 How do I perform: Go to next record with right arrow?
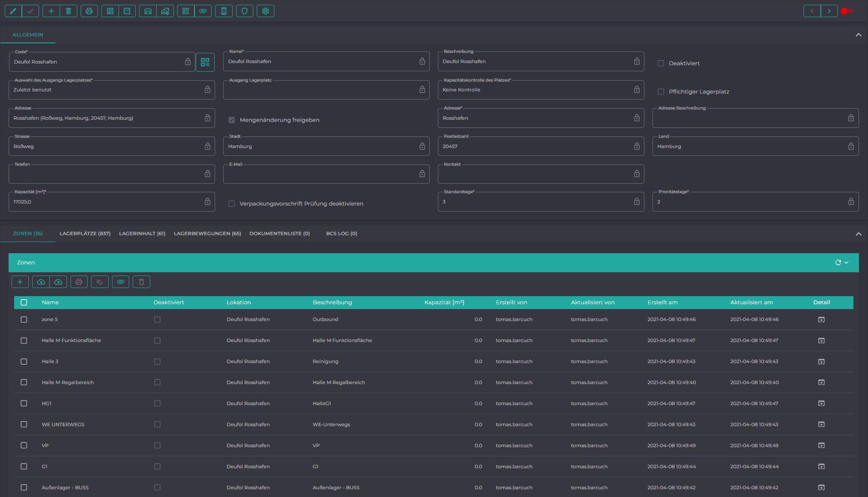coord(829,11)
